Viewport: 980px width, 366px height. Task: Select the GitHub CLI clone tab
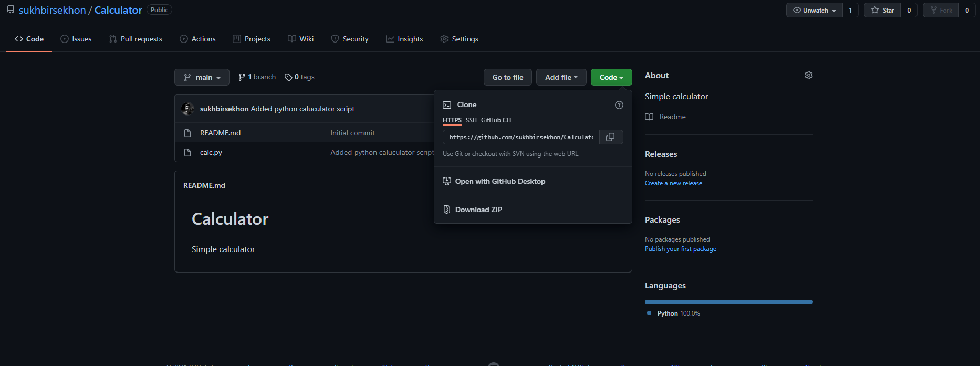pos(496,120)
